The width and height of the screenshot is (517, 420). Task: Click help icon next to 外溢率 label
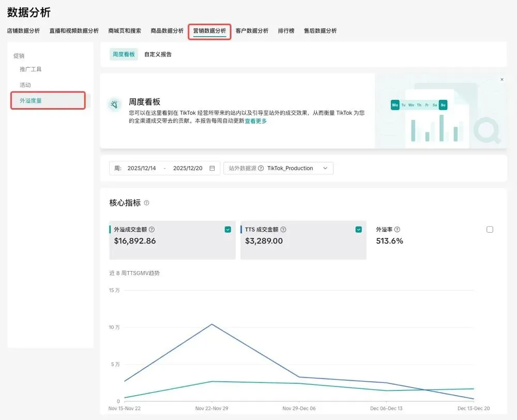[397, 230]
